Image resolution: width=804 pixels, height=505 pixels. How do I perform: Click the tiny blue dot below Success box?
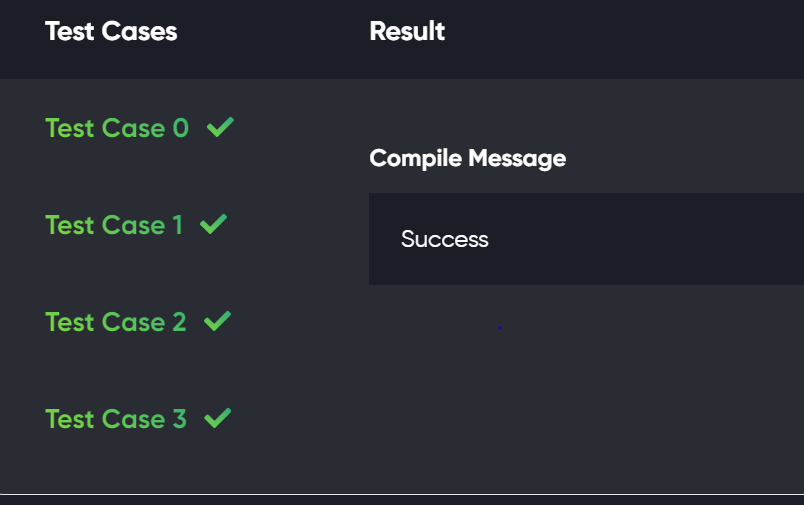[499, 326]
